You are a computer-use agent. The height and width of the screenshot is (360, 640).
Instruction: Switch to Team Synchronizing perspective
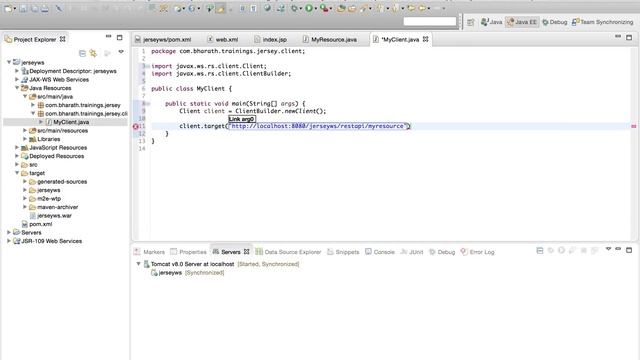602,22
